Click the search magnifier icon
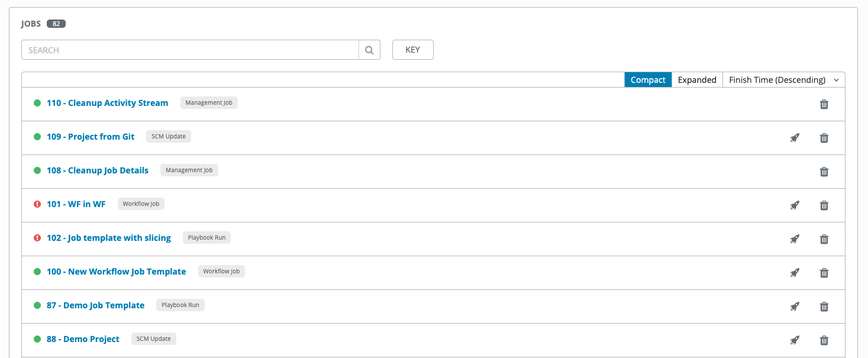Image resolution: width=868 pixels, height=358 pixels. click(369, 50)
